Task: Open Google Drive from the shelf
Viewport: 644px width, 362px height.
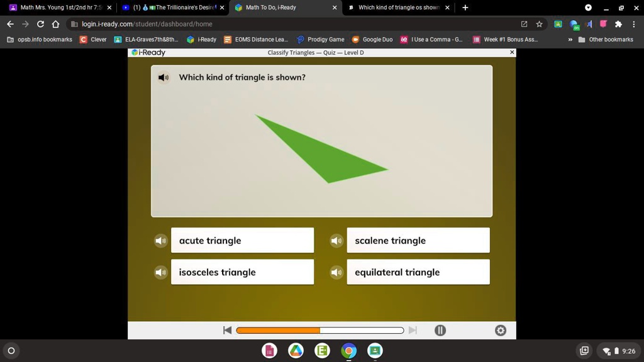Action: coord(296,351)
